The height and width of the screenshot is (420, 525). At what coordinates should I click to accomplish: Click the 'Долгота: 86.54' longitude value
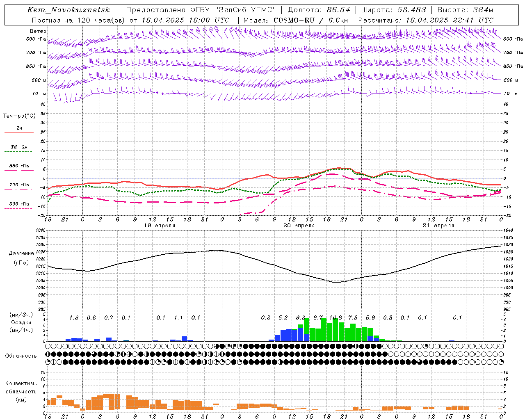pyautogui.click(x=319, y=10)
